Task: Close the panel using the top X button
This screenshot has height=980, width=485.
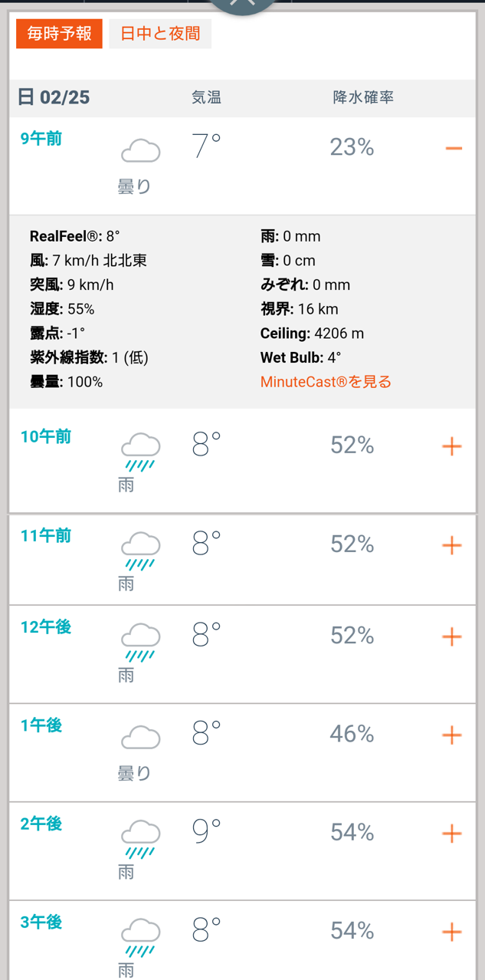Action: coord(243,4)
